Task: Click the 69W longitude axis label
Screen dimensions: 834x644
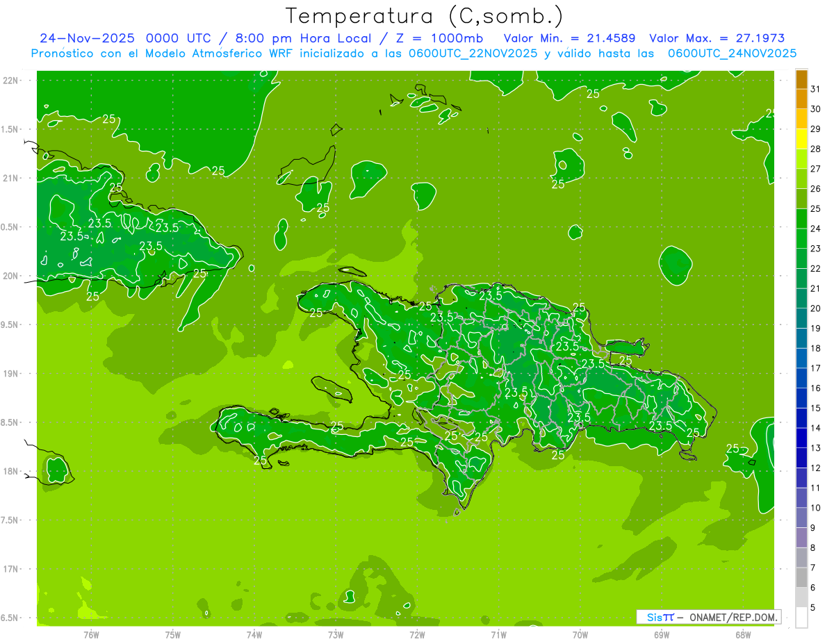Action: tap(661, 634)
